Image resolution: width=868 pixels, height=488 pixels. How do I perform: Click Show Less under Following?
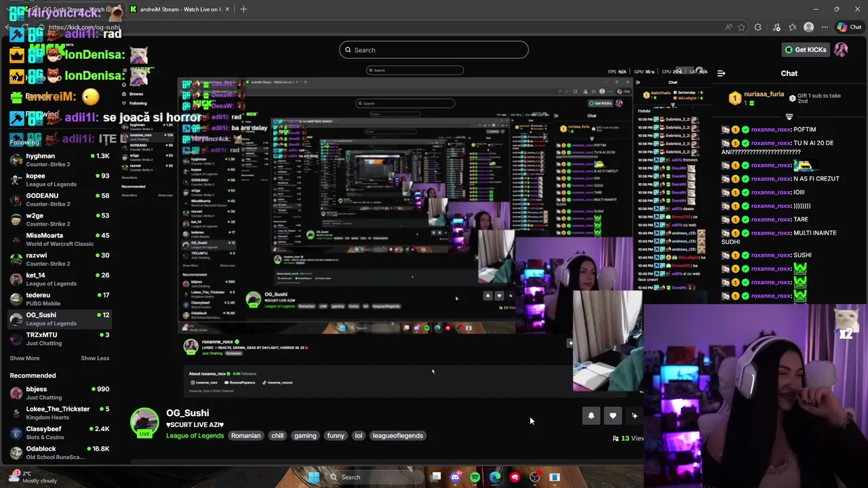pos(95,358)
